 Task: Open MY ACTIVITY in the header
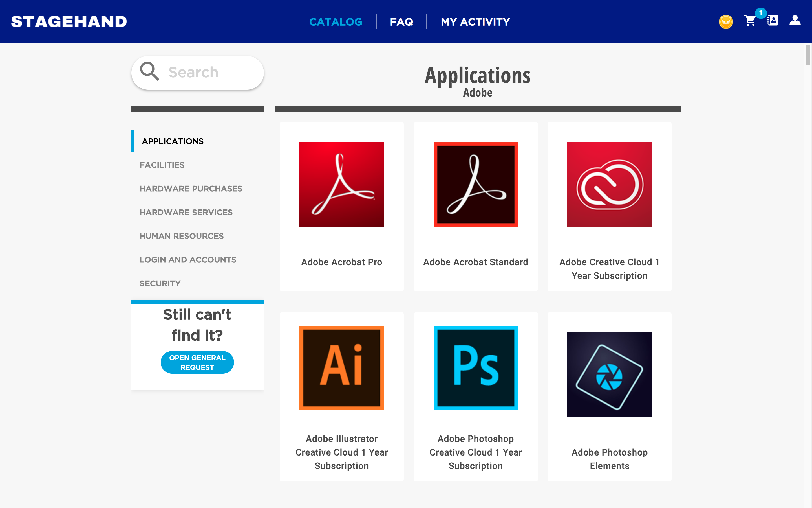tap(475, 22)
